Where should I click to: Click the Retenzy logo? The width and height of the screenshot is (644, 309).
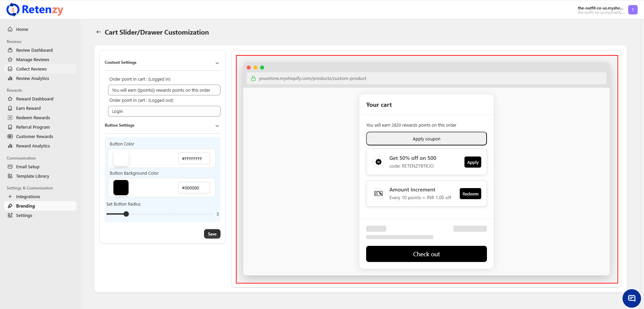coord(35,10)
